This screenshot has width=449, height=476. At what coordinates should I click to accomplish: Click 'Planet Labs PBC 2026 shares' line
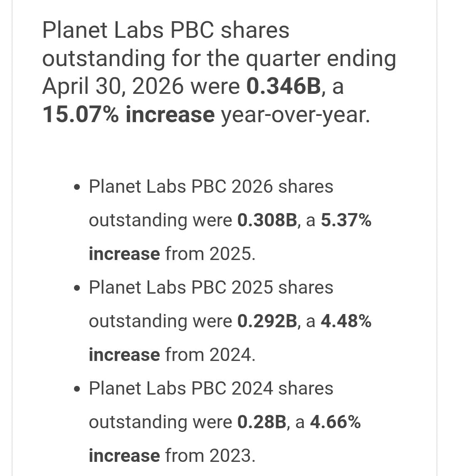point(211,186)
